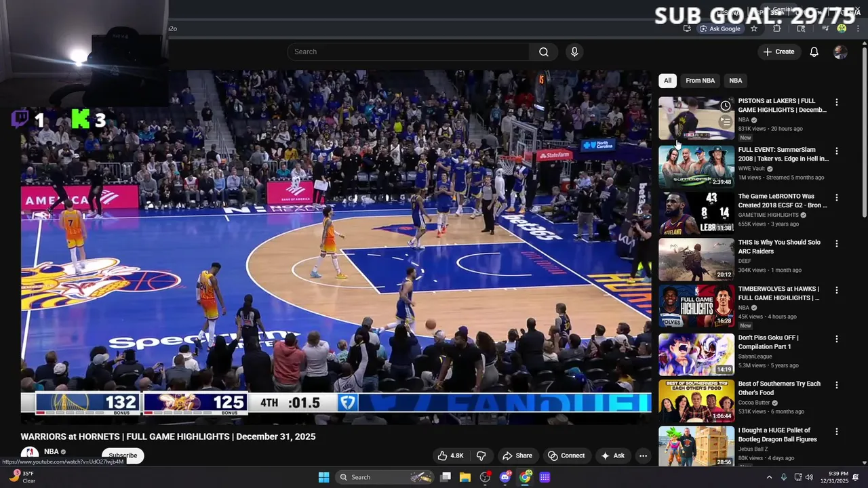Open options for SummerSlam 2008 video
The width and height of the screenshot is (868, 488).
pyautogui.click(x=836, y=150)
